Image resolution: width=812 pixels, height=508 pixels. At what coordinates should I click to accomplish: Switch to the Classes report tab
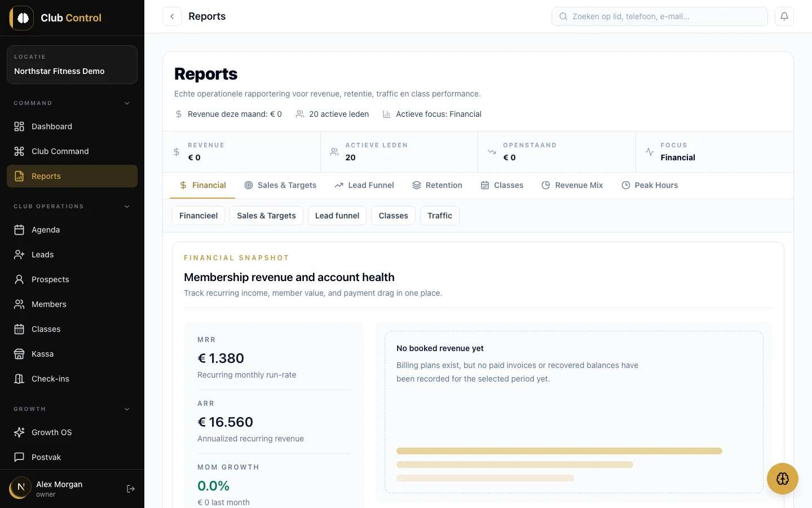coord(502,185)
